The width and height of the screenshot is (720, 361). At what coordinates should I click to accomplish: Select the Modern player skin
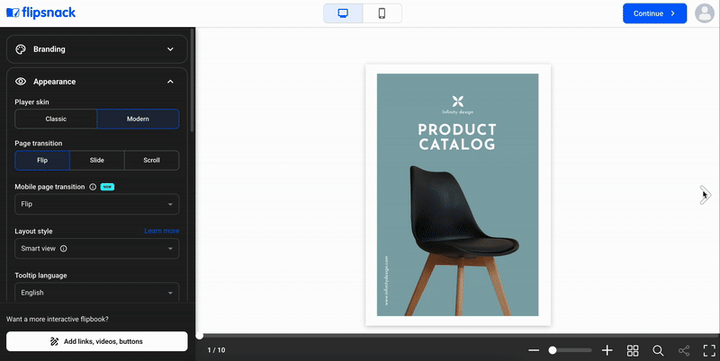pos(138,119)
